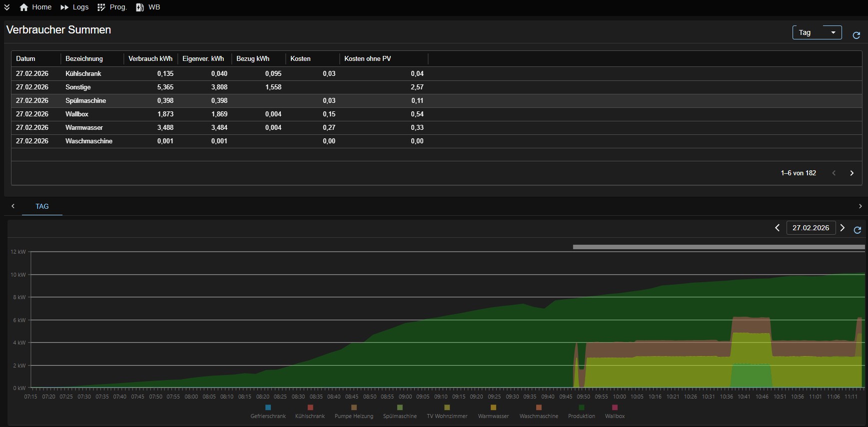Toggle Warmwasser color swatch in legend
Screen dimensions: 868x427
click(493, 408)
